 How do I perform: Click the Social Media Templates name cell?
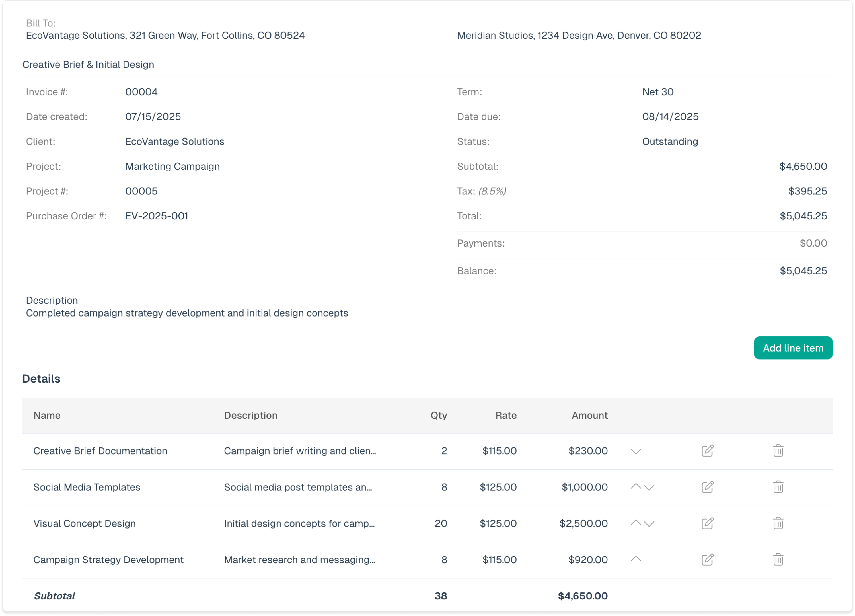87,487
